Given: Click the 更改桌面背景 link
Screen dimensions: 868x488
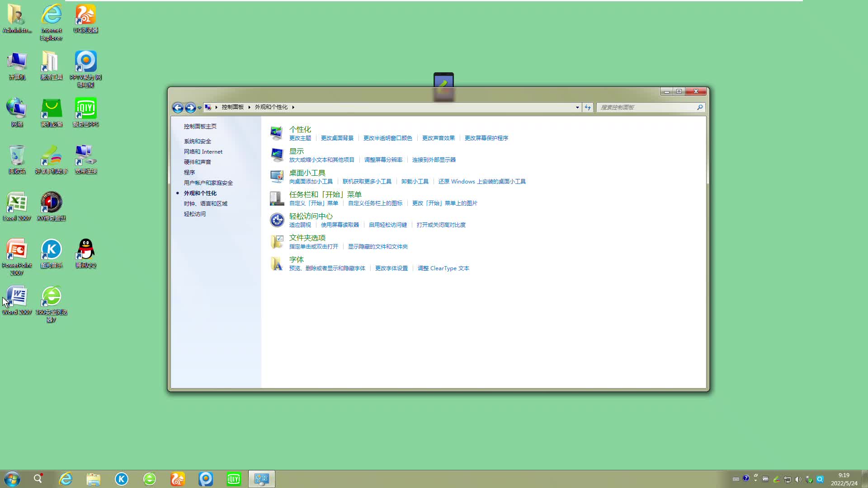Looking at the screenshot, I should point(337,138).
